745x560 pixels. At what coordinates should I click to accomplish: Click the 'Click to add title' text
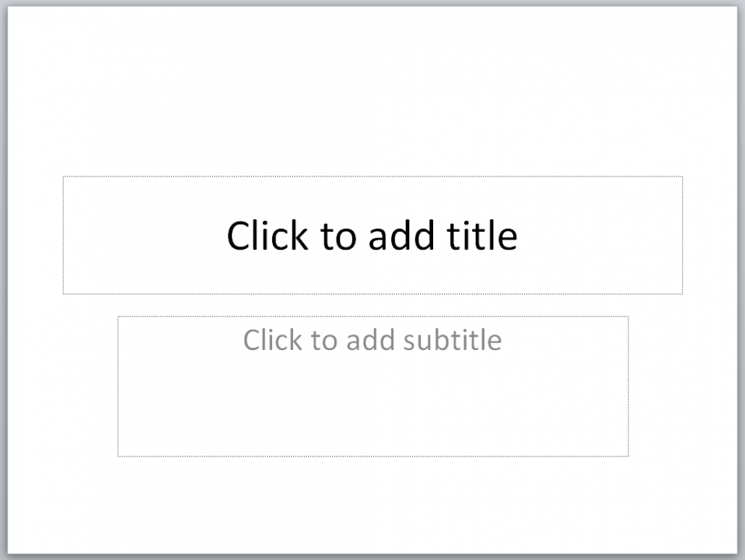click(372, 235)
